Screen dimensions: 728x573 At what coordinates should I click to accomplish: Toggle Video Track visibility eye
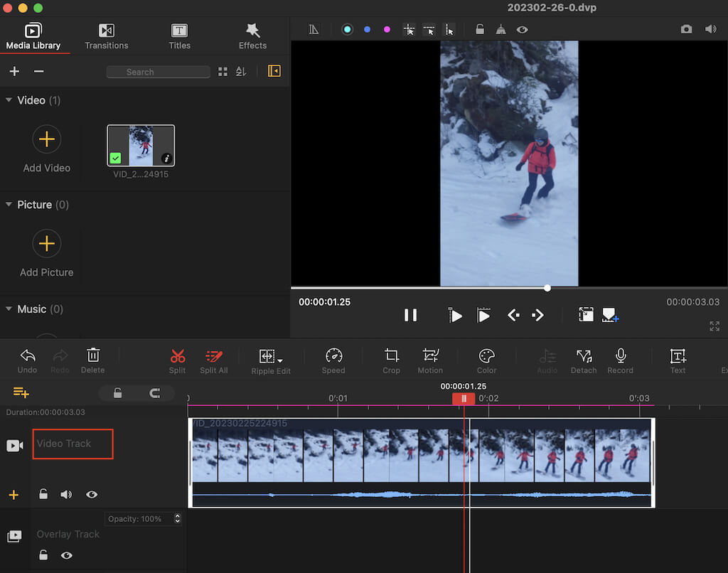[x=92, y=494]
